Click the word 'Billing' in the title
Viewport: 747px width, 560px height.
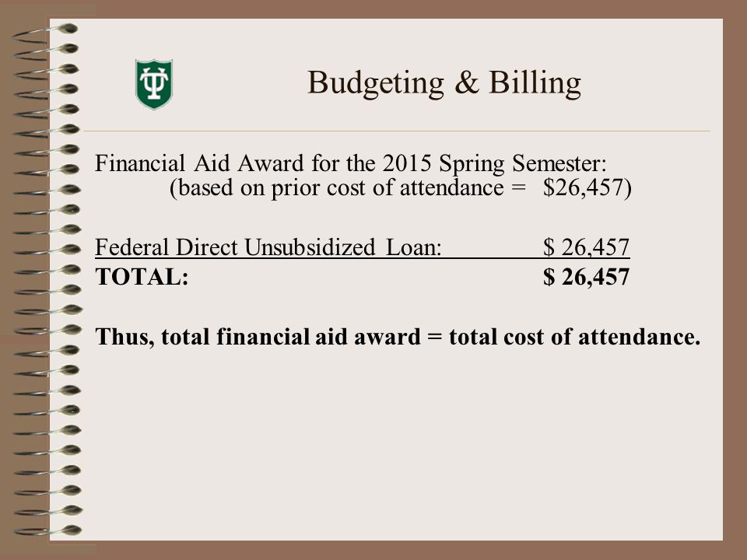pos(535,83)
